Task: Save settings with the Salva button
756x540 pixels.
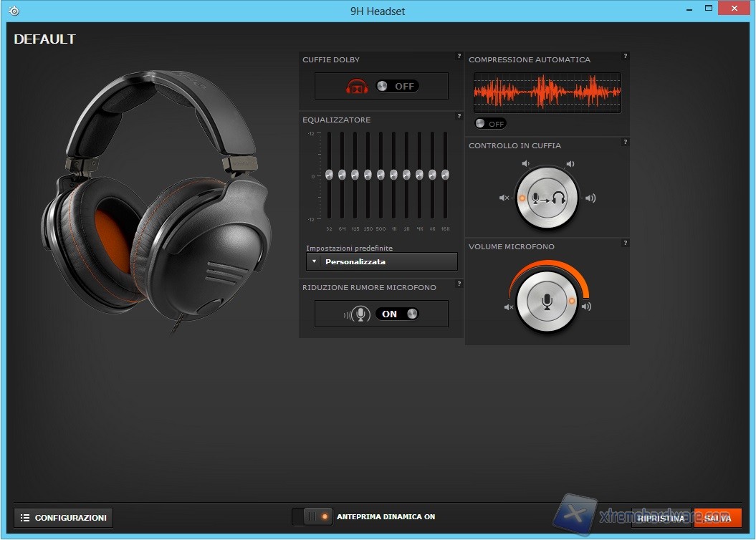Action: click(717, 518)
